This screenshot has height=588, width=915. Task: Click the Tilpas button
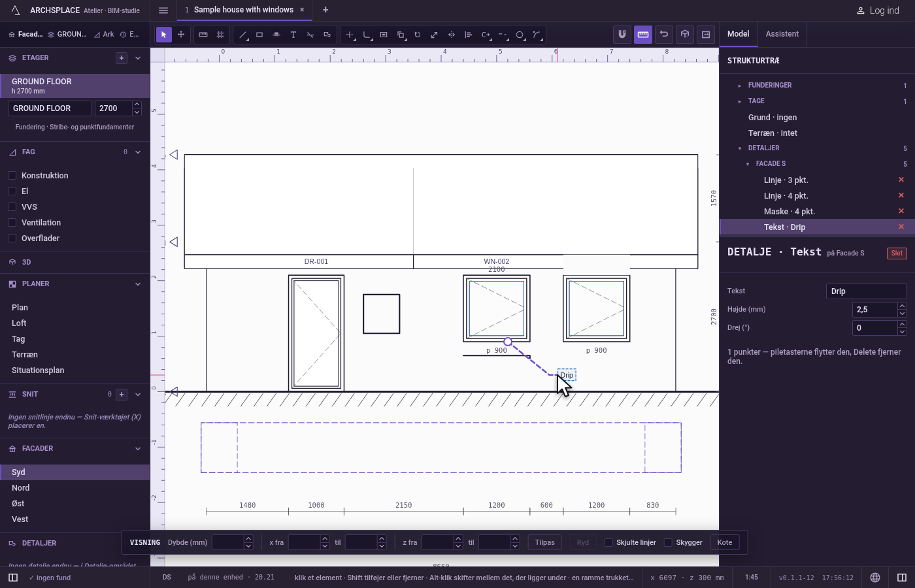[x=544, y=542]
